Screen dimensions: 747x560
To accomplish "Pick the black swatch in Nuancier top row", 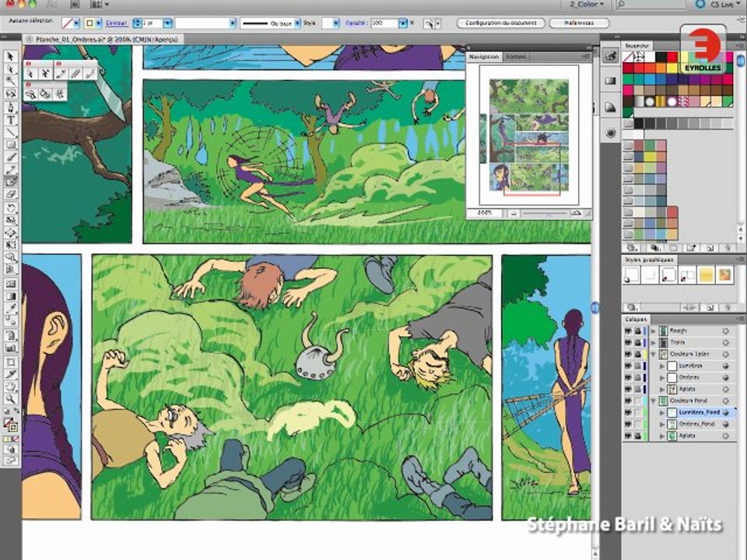I will [x=661, y=57].
